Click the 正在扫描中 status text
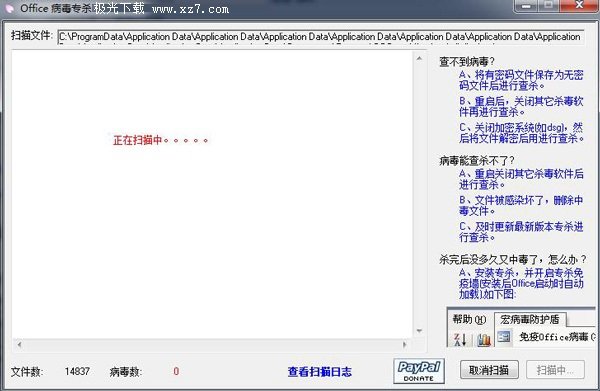The height and width of the screenshot is (391, 600). click(160, 140)
